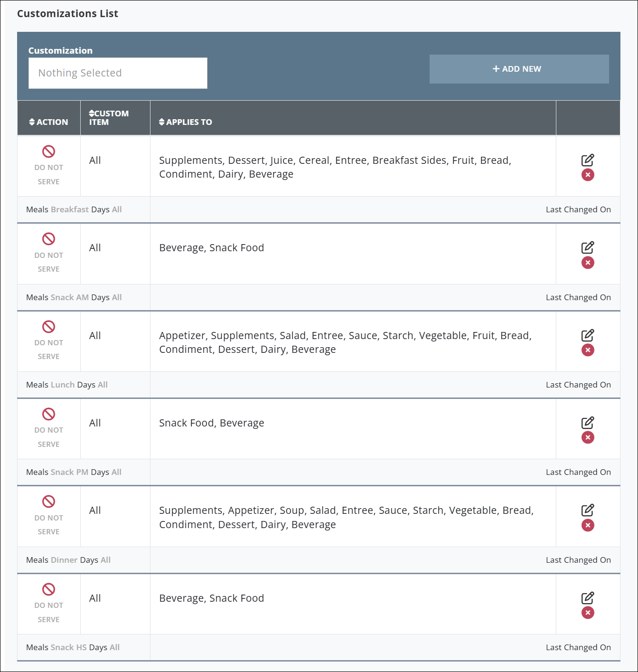Click Do Not Serve icon in Breakfast row
The height and width of the screenshot is (672, 638).
(x=48, y=151)
